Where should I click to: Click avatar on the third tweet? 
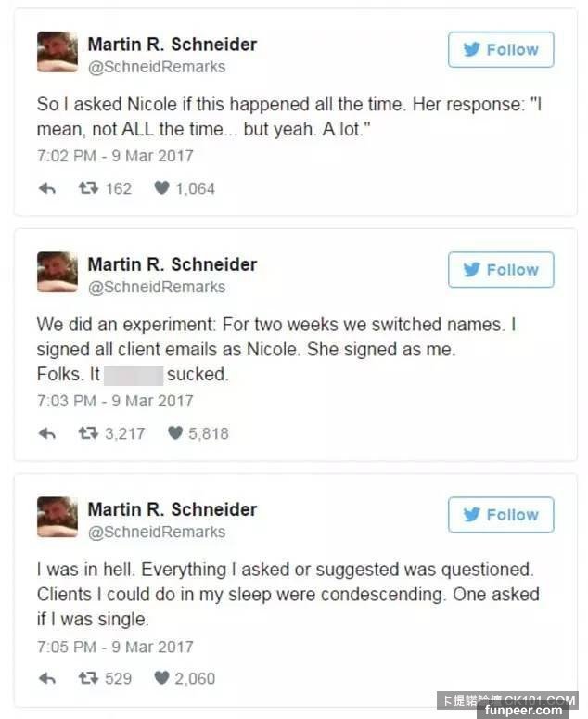pyautogui.click(x=58, y=518)
